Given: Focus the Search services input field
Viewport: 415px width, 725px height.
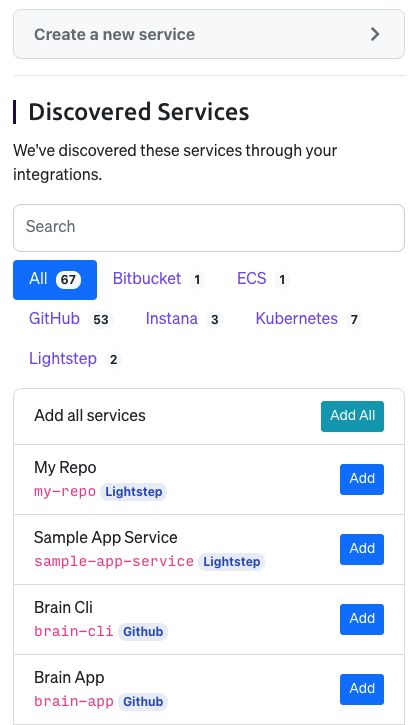Looking at the screenshot, I should (209, 228).
